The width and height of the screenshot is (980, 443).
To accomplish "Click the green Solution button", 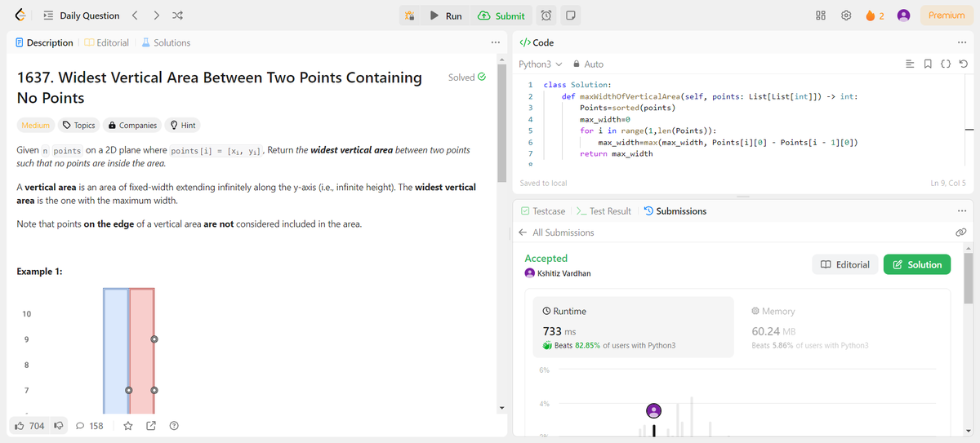I will tap(917, 264).
